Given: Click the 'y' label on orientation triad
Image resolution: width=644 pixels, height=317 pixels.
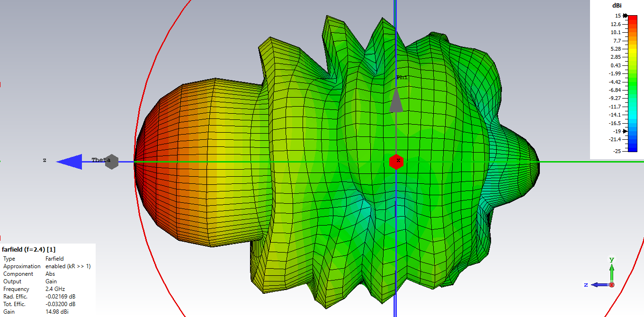Looking at the screenshot, I should [612, 259].
